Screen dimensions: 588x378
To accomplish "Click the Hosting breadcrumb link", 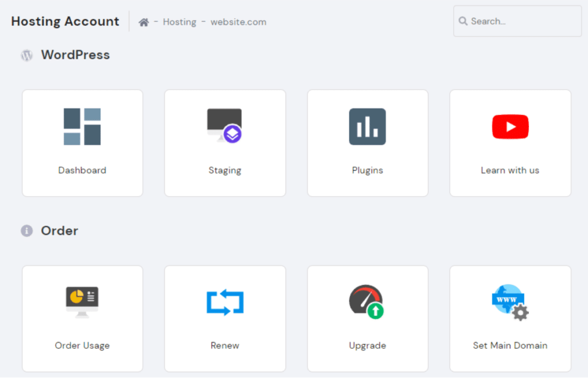I will [179, 22].
